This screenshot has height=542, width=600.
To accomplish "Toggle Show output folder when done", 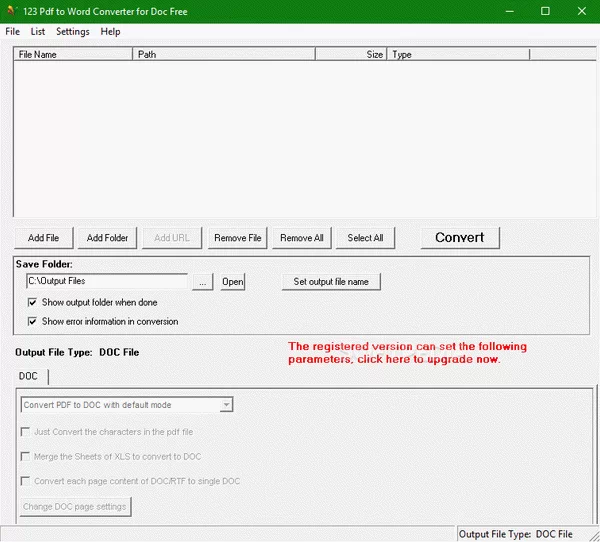I will tap(93, 302).
